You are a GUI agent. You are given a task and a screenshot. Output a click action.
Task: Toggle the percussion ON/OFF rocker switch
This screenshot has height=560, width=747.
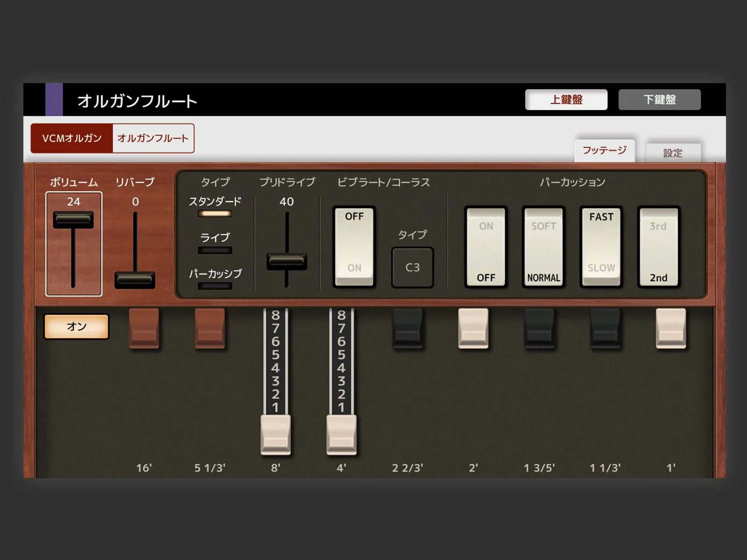(x=486, y=246)
